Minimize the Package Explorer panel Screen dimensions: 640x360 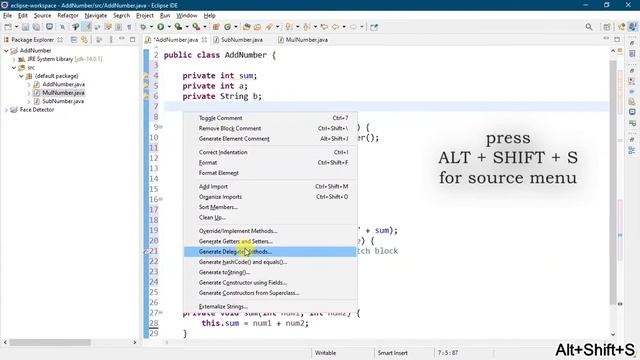pyautogui.click(x=122, y=39)
